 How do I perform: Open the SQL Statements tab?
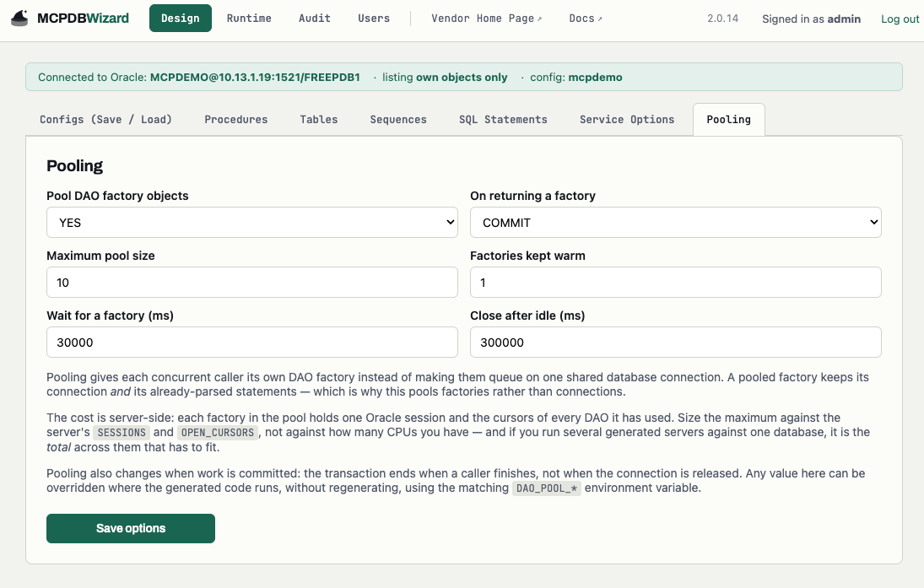[x=503, y=120]
